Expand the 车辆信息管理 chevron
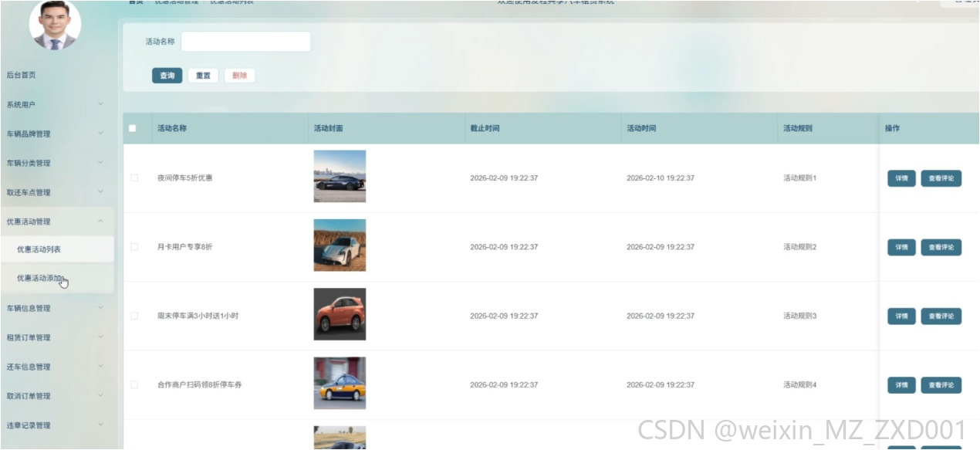 pyautogui.click(x=100, y=308)
